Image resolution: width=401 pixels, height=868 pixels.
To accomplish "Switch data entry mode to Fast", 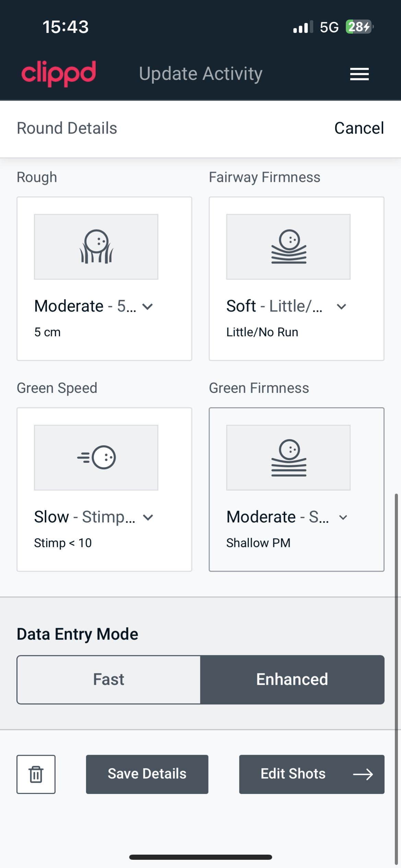I will [109, 680].
